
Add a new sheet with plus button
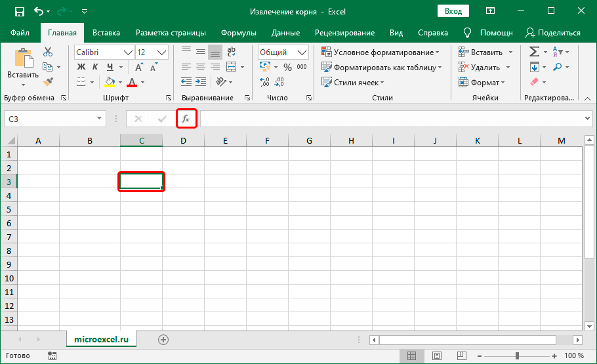point(163,339)
